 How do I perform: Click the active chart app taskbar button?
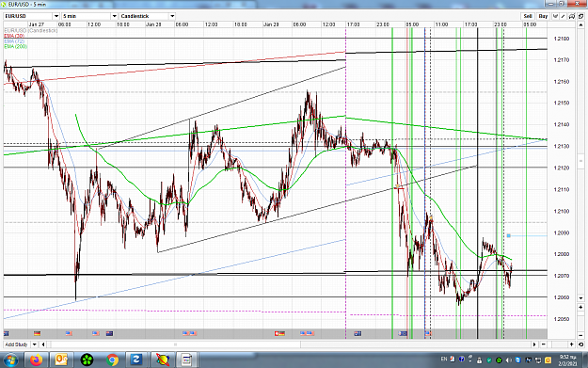pyautogui.click(x=186, y=360)
